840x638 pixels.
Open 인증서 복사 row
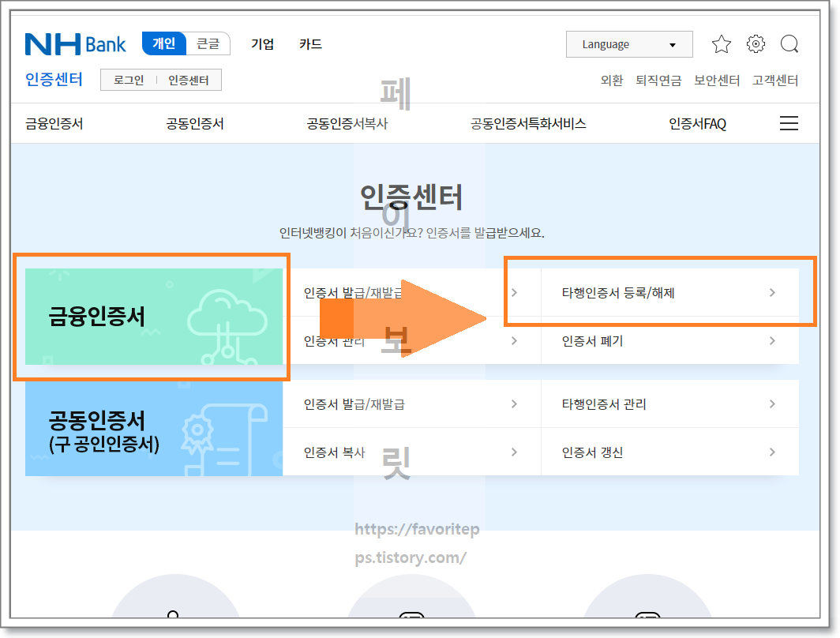411,452
